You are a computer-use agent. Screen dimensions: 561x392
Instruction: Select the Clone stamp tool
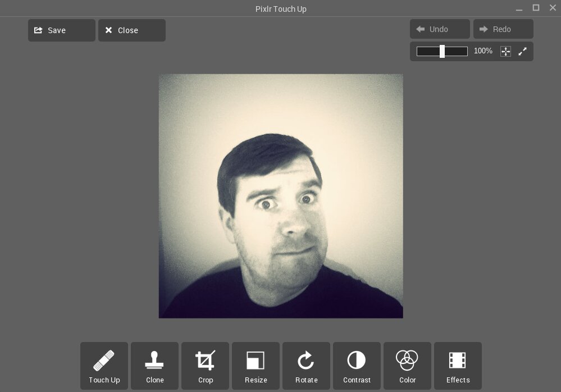pyautogui.click(x=154, y=366)
